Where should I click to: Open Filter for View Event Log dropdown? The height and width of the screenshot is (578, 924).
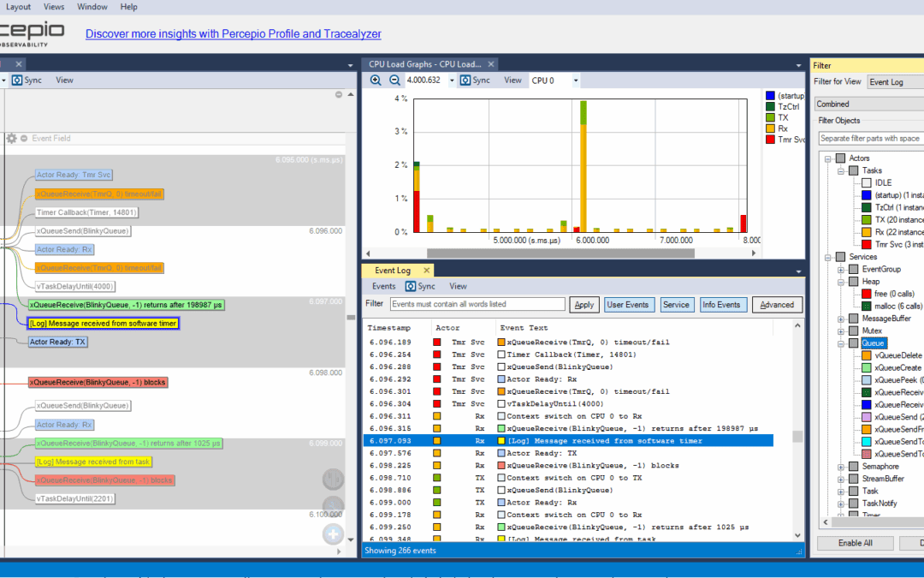pyautogui.click(x=896, y=82)
